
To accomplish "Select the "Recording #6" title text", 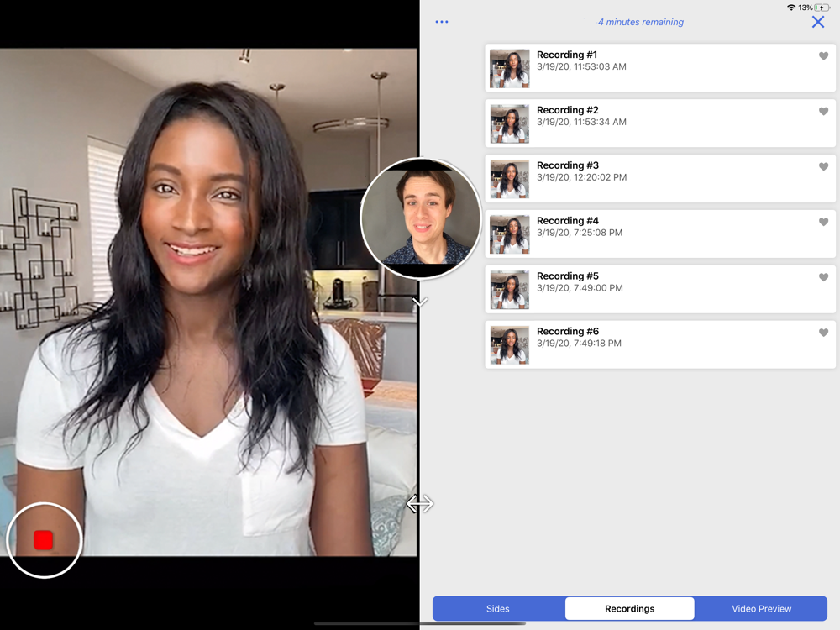I will tap(568, 331).
